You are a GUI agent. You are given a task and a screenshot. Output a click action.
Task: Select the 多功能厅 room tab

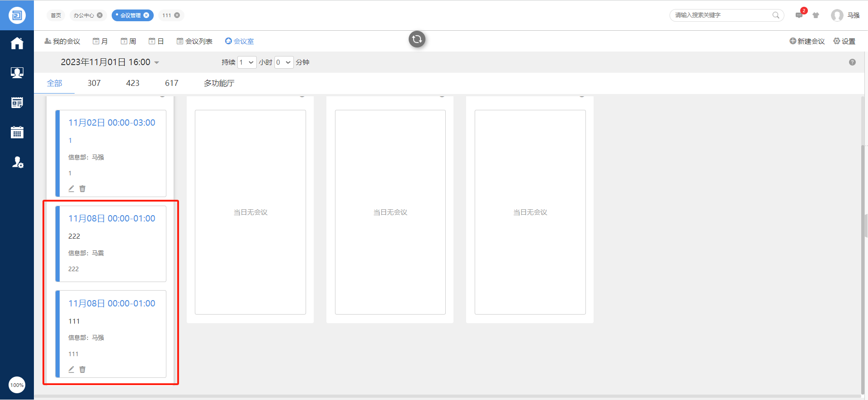point(219,83)
